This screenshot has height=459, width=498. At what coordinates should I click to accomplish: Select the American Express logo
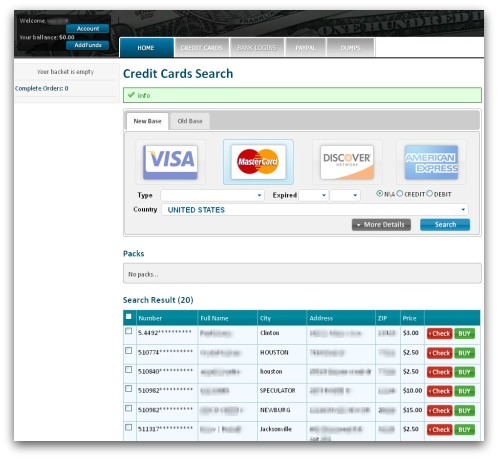431,162
